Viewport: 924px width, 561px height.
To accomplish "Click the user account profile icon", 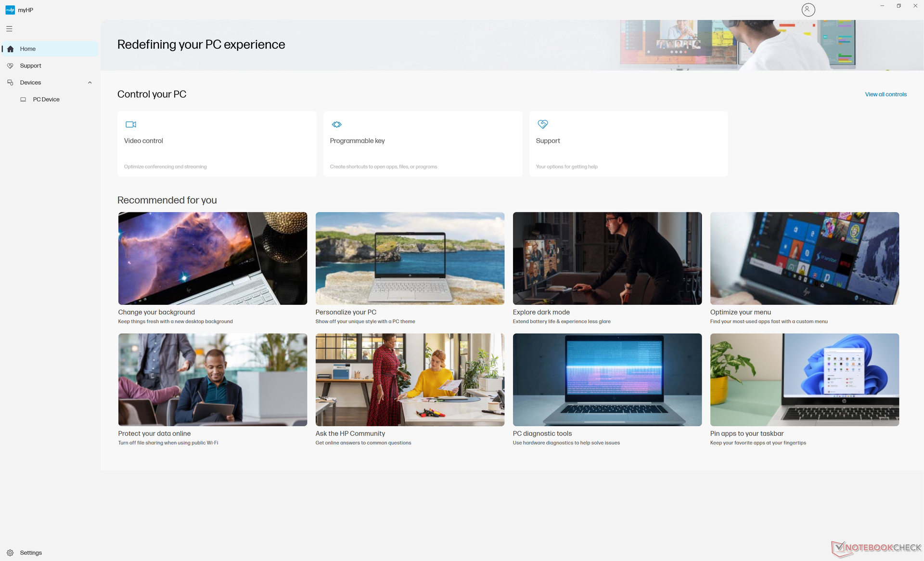I will tap(808, 10).
